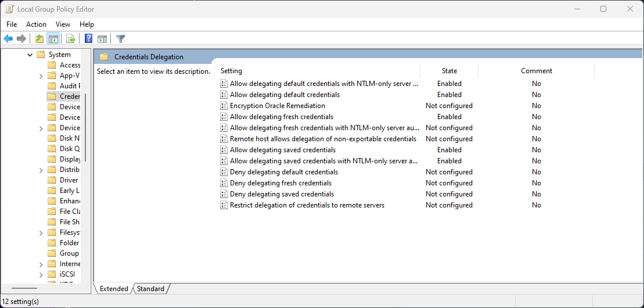Expand the Distrib tree node

point(41,170)
